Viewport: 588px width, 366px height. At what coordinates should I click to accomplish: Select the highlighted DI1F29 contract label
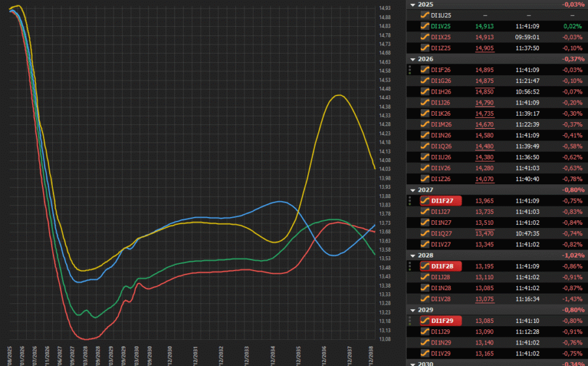(x=442, y=321)
